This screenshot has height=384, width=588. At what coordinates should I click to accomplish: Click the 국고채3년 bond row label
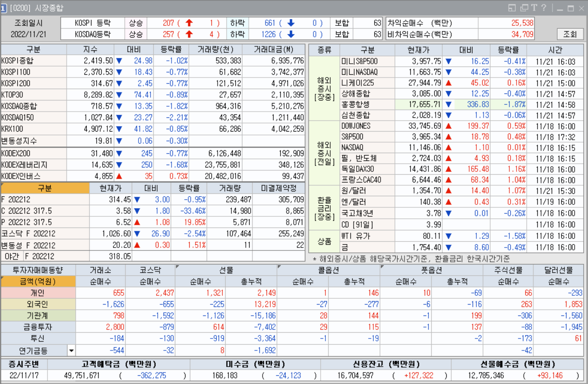click(x=367, y=213)
